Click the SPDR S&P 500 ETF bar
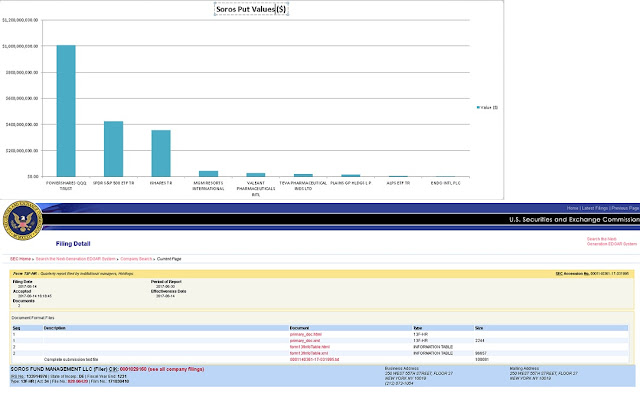This screenshot has height=420, width=640. tap(113, 149)
